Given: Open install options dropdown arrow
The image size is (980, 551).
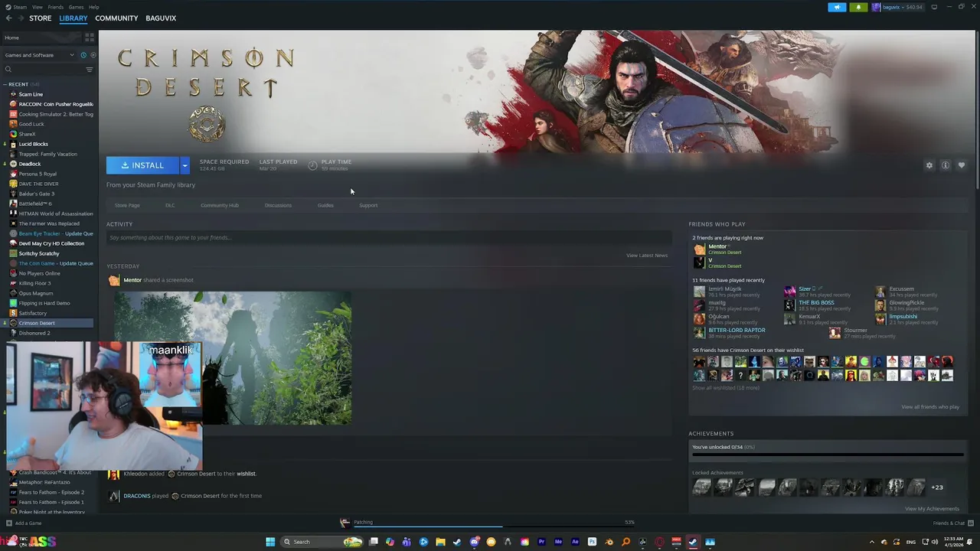Looking at the screenshot, I should [185, 165].
